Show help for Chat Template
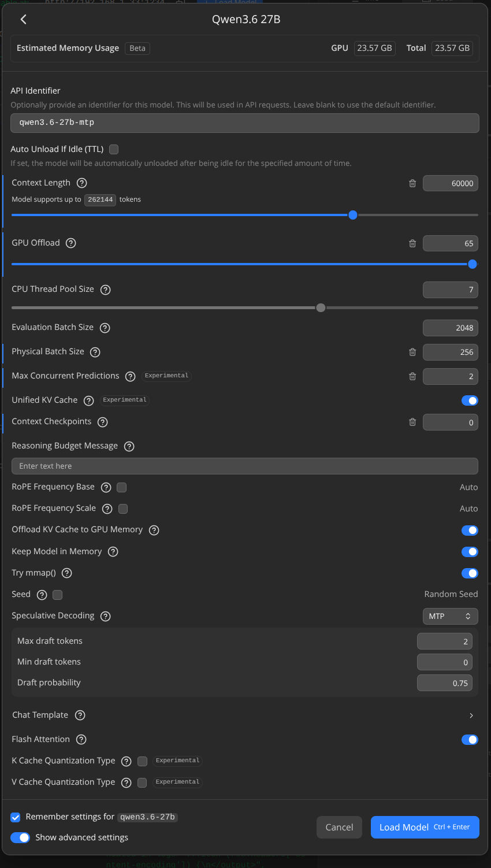491x868 pixels. tap(80, 715)
